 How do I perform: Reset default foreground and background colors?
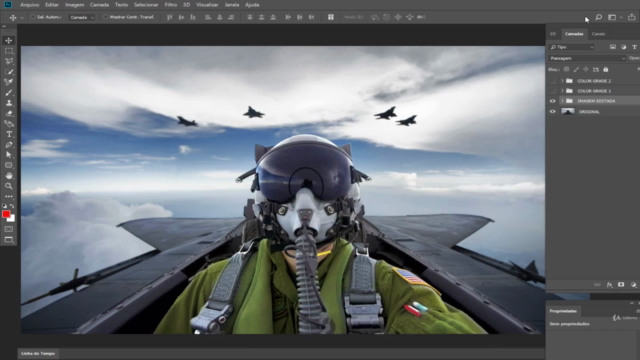point(4,206)
